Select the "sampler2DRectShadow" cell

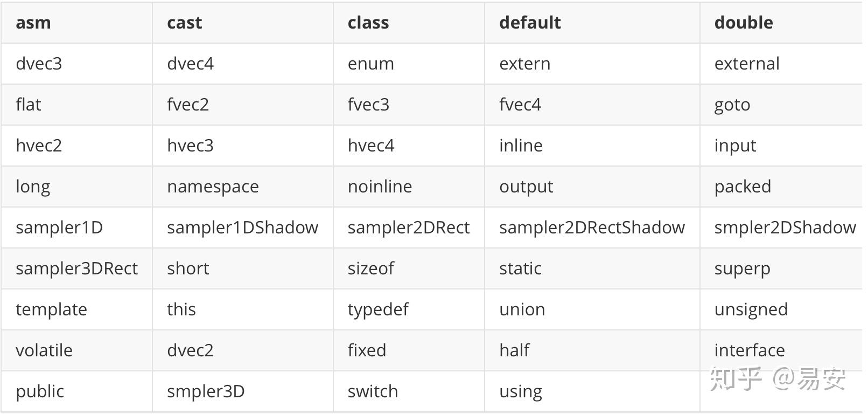(592, 227)
